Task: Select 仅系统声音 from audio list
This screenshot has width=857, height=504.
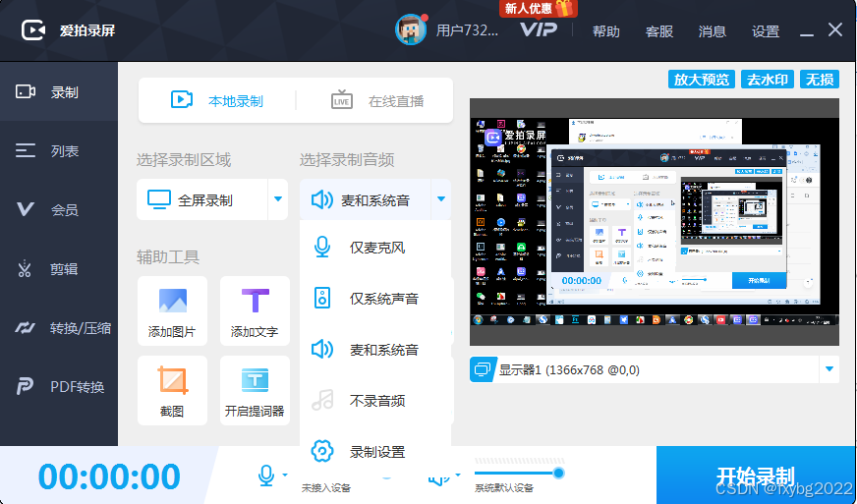Action: (375, 299)
